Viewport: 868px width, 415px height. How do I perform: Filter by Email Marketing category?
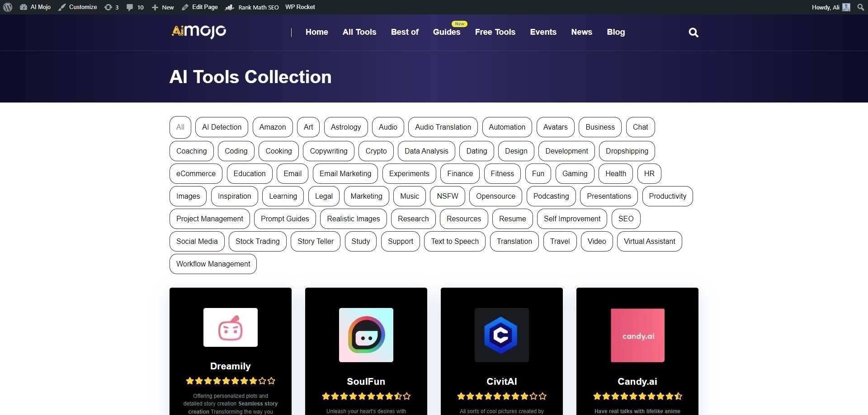point(345,174)
